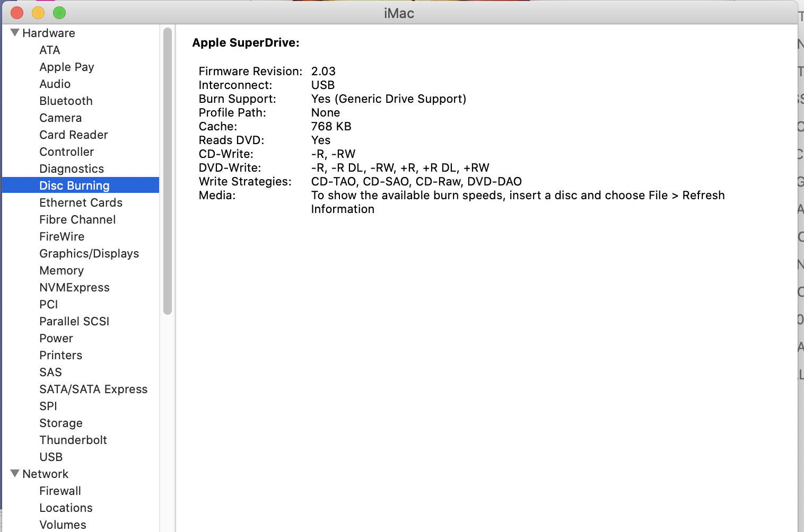Select the Hardware category header

pos(49,33)
